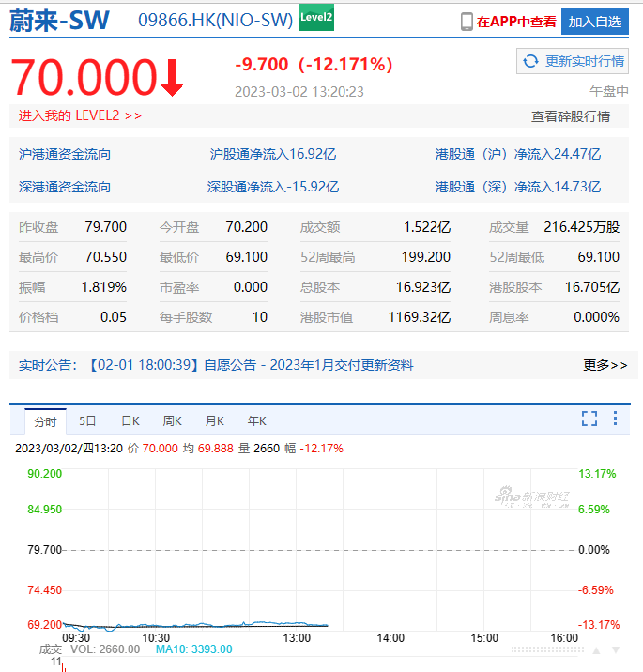The height and width of the screenshot is (672, 643).
Task: Click the red down arrow beside the price
Action: pos(172,78)
